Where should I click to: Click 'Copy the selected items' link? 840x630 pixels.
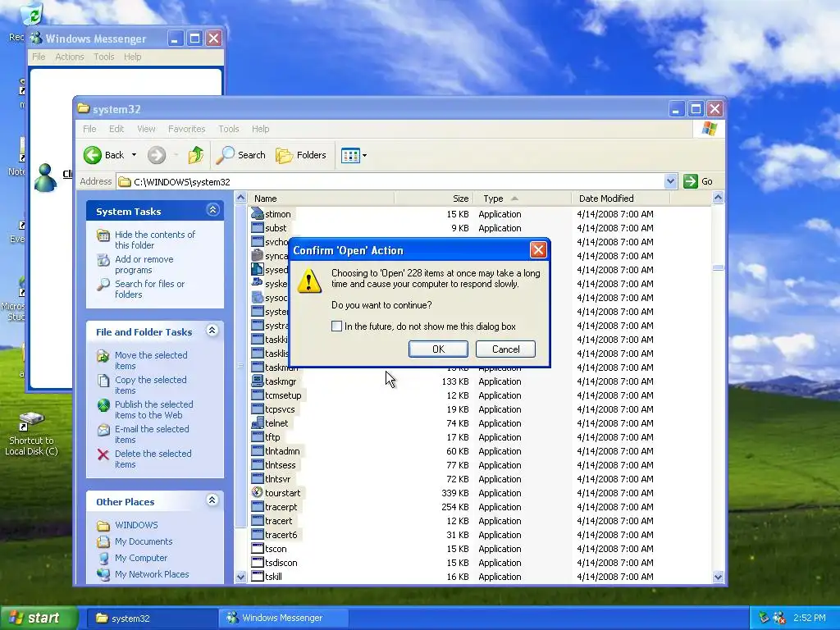coord(151,386)
